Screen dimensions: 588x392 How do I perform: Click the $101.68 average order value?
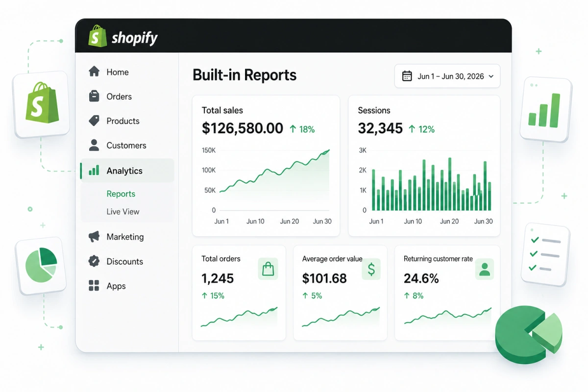click(324, 278)
